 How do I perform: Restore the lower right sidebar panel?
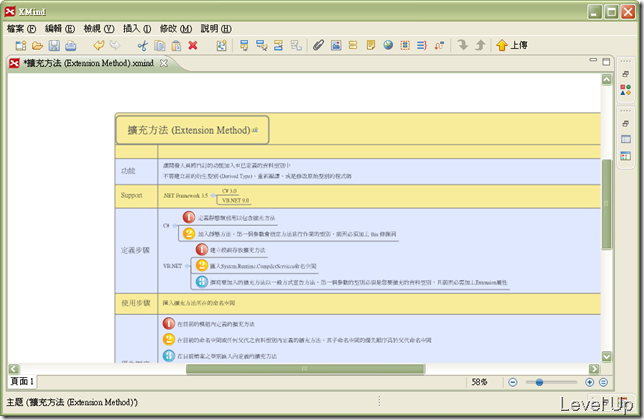626,123
